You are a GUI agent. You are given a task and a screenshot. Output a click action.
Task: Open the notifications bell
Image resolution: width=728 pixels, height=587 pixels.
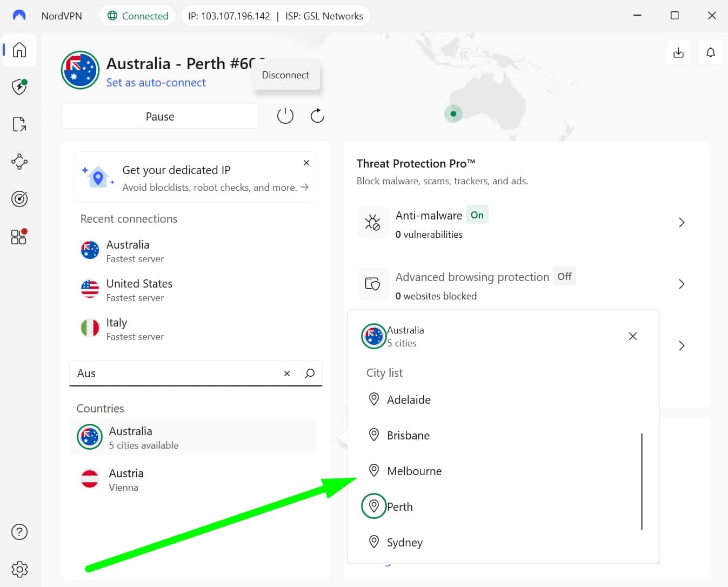(x=711, y=52)
